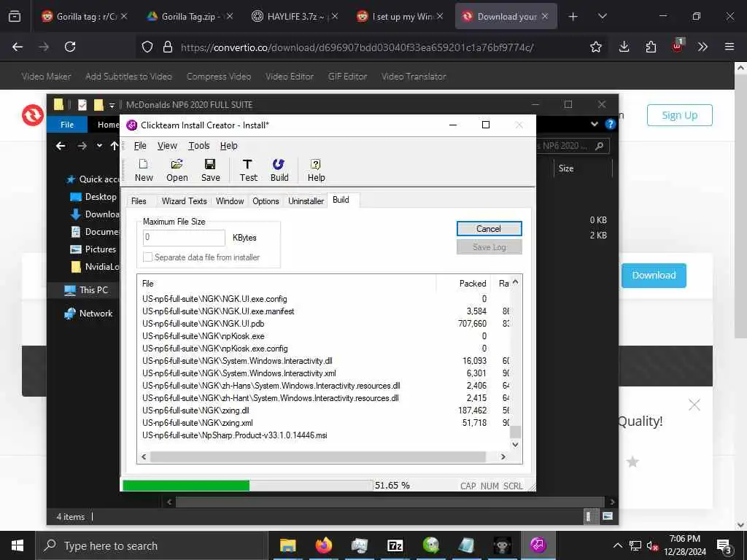This screenshot has height=560, width=747.
Task: Click the Maximum File Size input field
Action: coord(184,237)
